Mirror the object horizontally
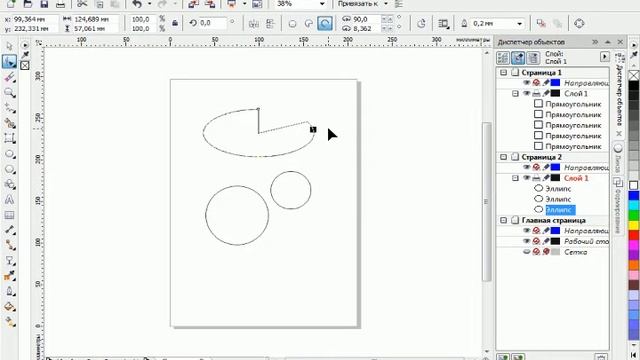The width and height of the screenshot is (640, 360). 253,24
